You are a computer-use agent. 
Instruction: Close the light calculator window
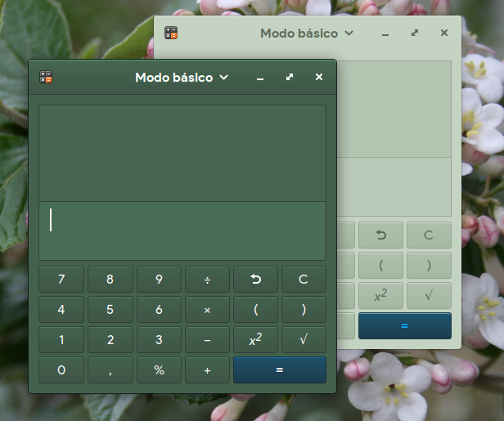pyautogui.click(x=444, y=33)
